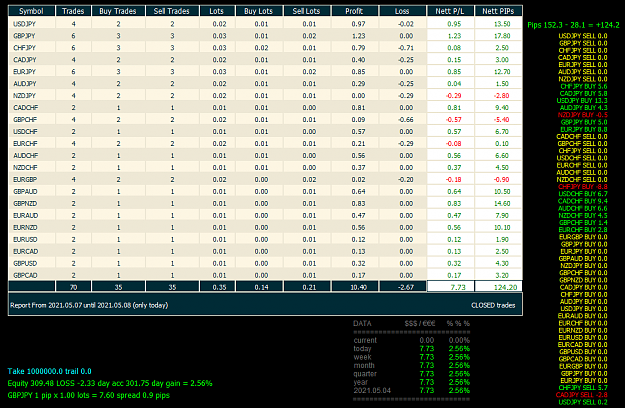The height and width of the screenshot is (408, 625).
Task: Select the Nett PIPs column header
Action: click(x=498, y=11)
